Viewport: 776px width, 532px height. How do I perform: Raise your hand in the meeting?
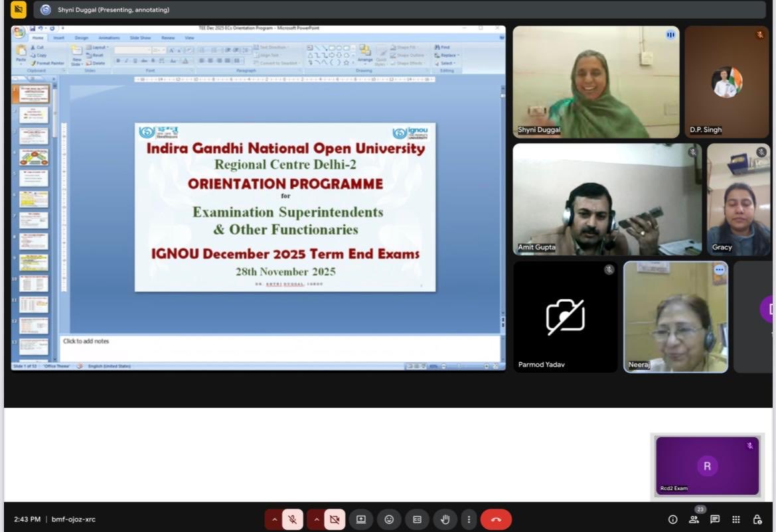pyautogui.click(x=445, y=519)
